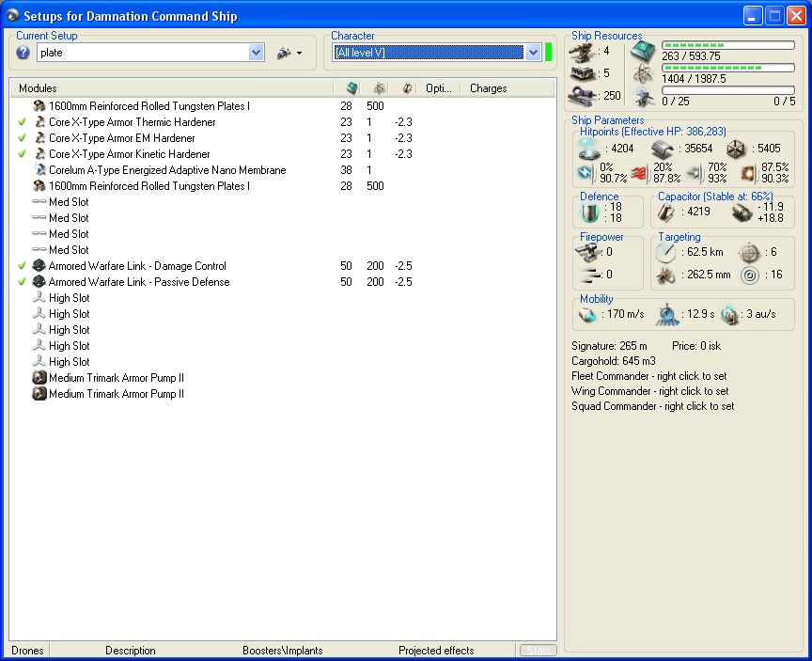
Task: Open the ship browser icon menu
Action: tap(284, 53)
